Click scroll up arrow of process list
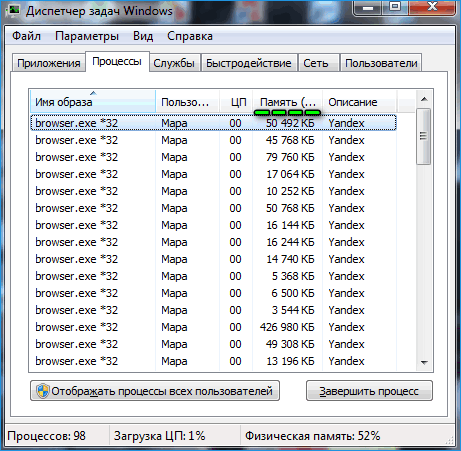461x451 pixels. point(424,99)
